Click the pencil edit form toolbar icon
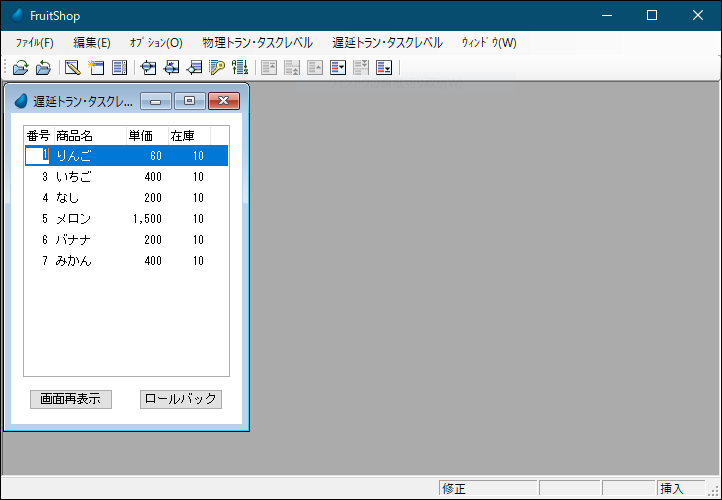Screen dimensions: 722x500 point(72,68)
